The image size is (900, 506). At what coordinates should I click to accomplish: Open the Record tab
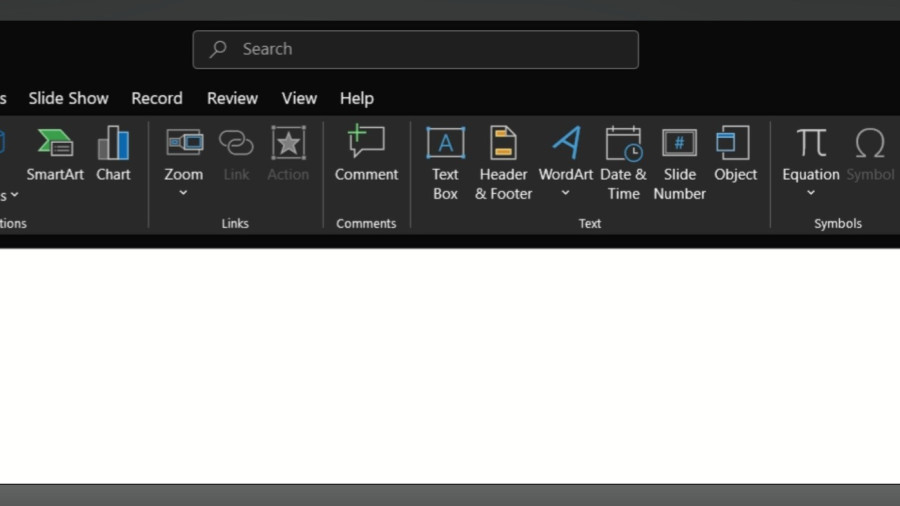pyautogui.click(x=157, y=98)
